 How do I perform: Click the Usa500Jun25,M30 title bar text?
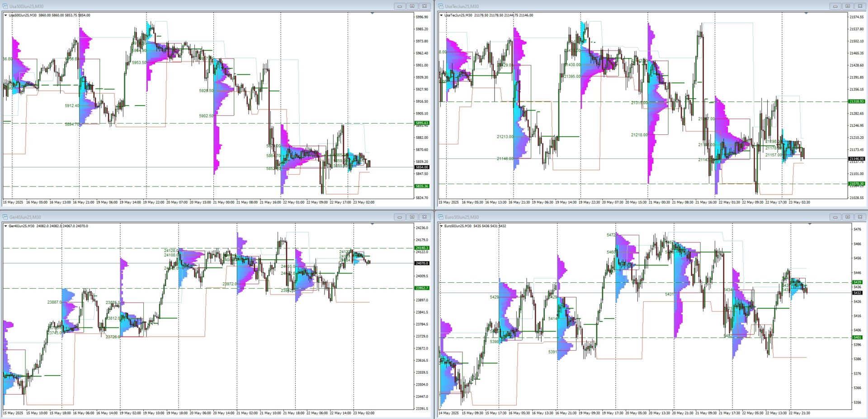coord(27,6)
